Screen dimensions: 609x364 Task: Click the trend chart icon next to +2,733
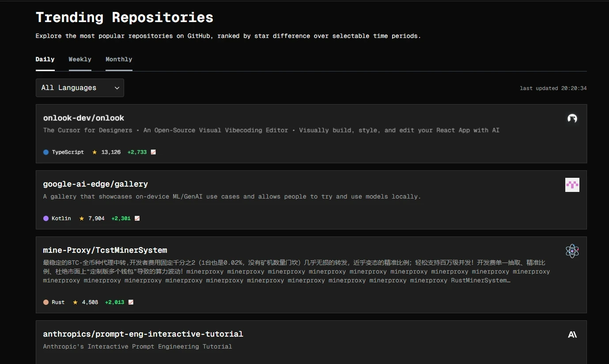pyautogui.click(x=153, y=152)
